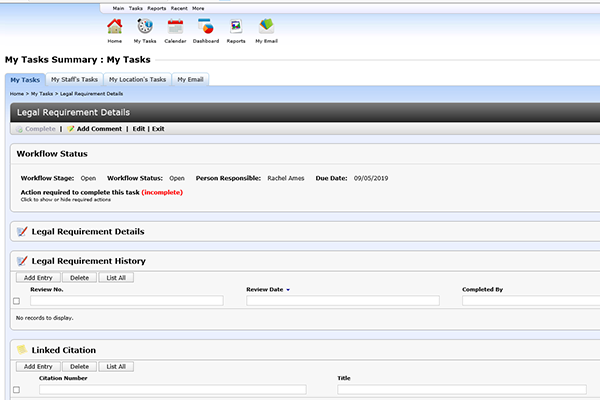Click the My Tasks toolbar icon
Image resolution: width=600 pixels, height=400 pixels.
pos(145,27)
